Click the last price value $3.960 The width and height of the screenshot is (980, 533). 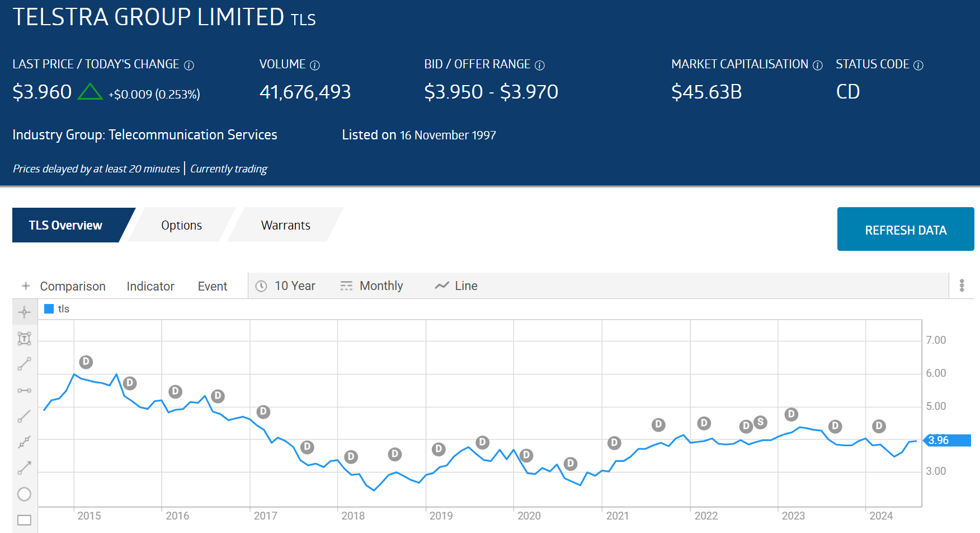point(42,92)
